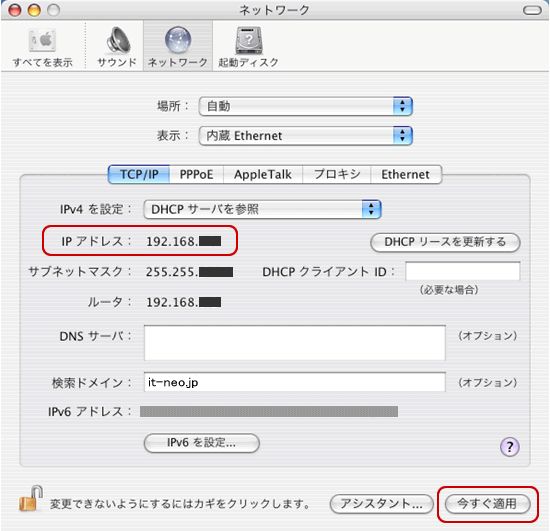Click the DHCP クライアント ID input field
Image resolution: width=550 pixels, height=531 pixels.
click(463, 271)
